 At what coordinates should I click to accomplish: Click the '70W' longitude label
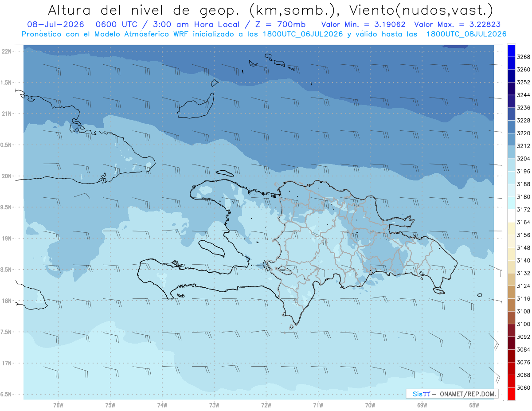point(370,405)
